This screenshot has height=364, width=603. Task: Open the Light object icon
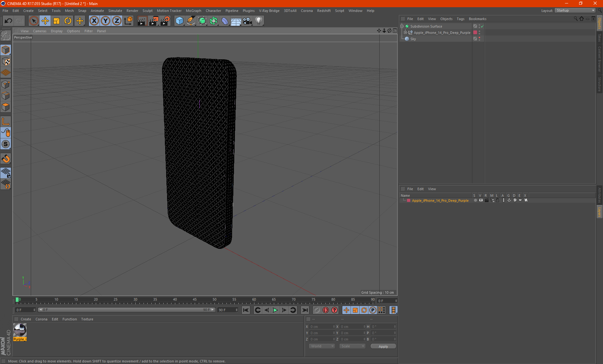pyautogui.click(x=258, y=21)
